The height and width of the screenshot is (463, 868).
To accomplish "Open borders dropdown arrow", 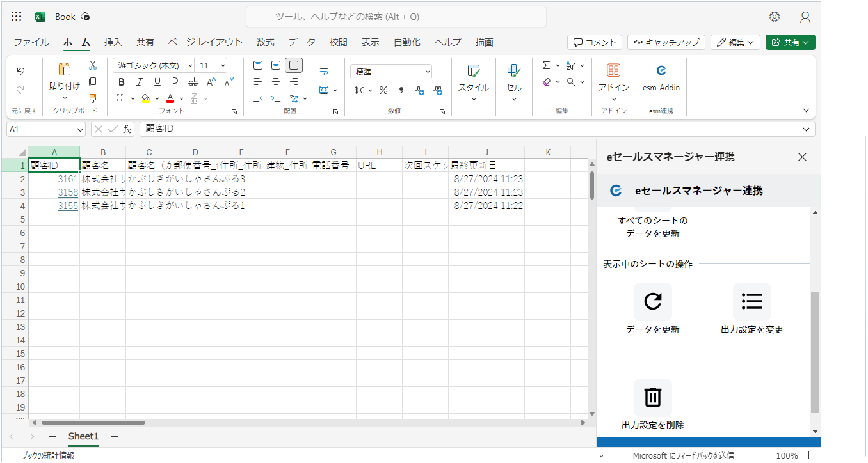I will (133, 98).
